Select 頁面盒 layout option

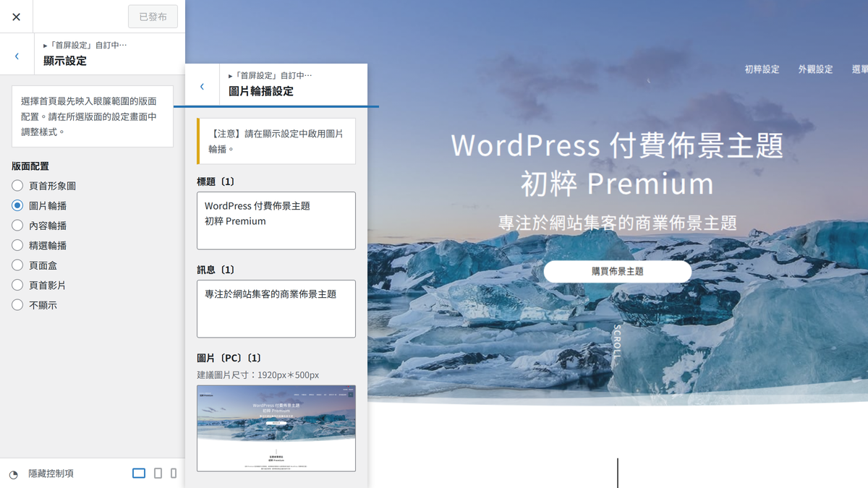coord(17,265)
